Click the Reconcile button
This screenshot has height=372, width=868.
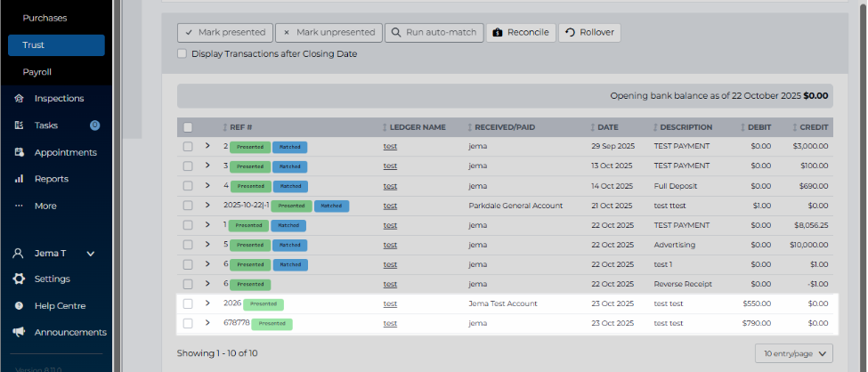521,33
